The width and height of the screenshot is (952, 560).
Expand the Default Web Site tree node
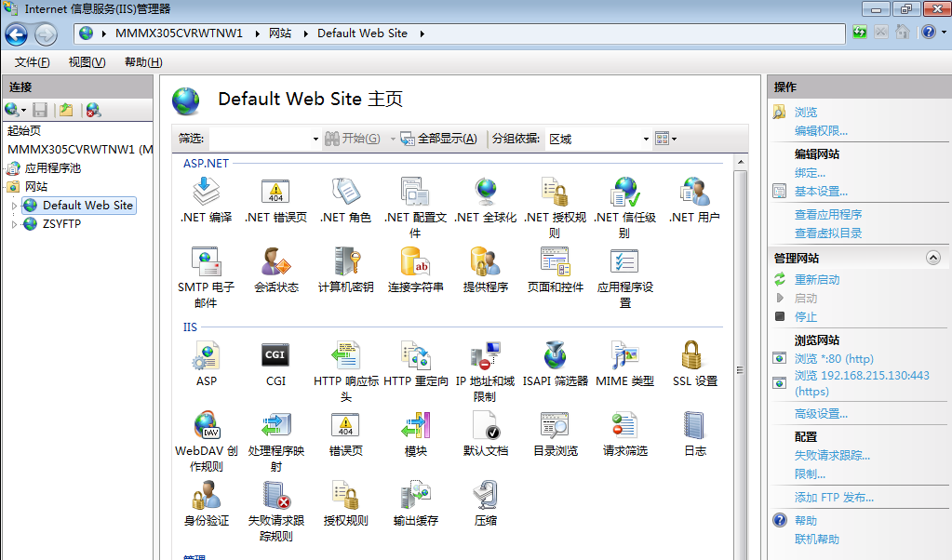point(14,206)
